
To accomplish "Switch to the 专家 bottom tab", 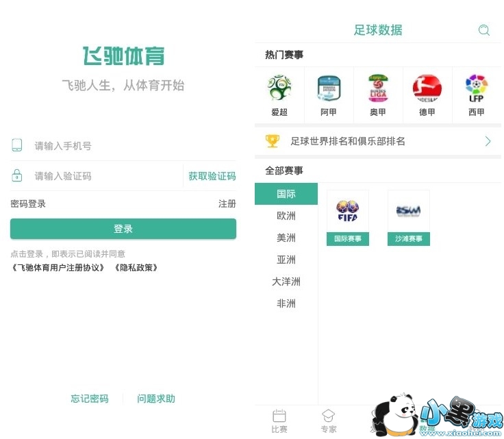I will pos(328,421).
